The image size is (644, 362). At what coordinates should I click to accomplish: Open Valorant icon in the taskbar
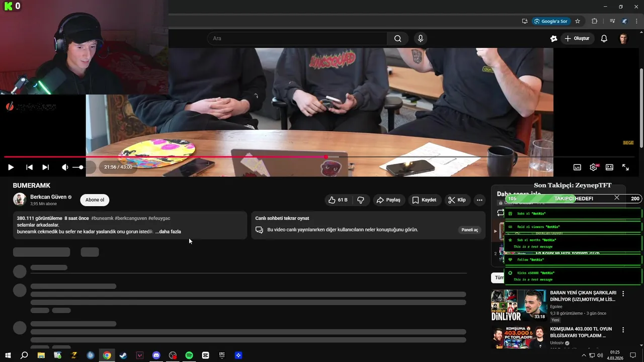(x=140, y=355)
